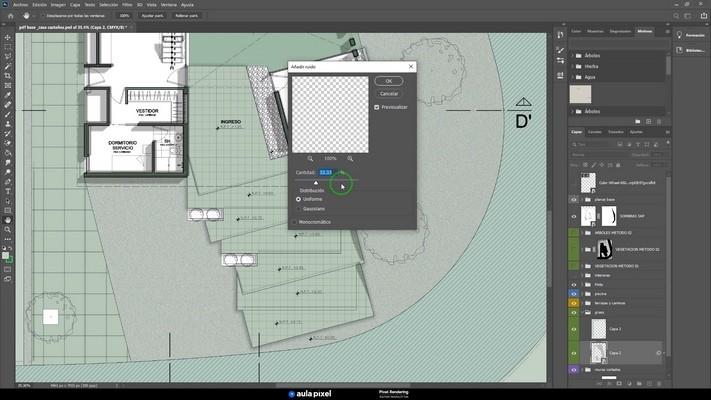This screenshot has width=711, height=400.
Task: Hide the terrazas y caminos group
Action: (x=574, y=303)
